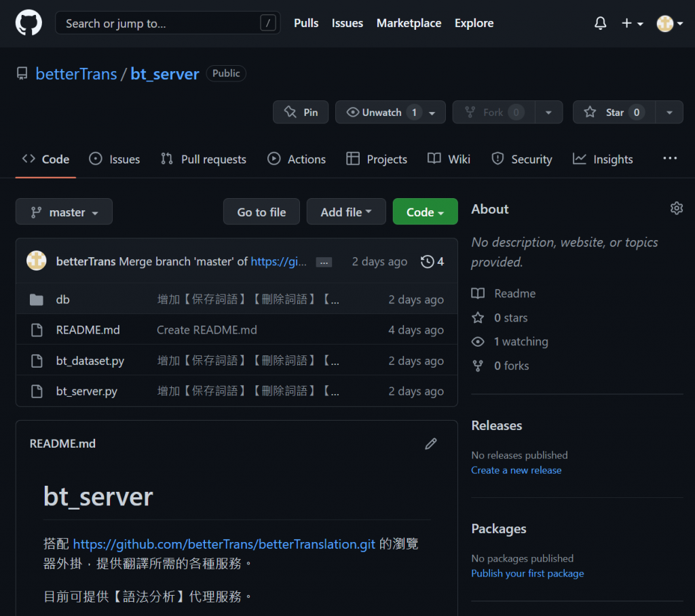The width and height of the screenshot is (695, 616).
Task: Click Create a new release
Action: click(x=516, y=470)
